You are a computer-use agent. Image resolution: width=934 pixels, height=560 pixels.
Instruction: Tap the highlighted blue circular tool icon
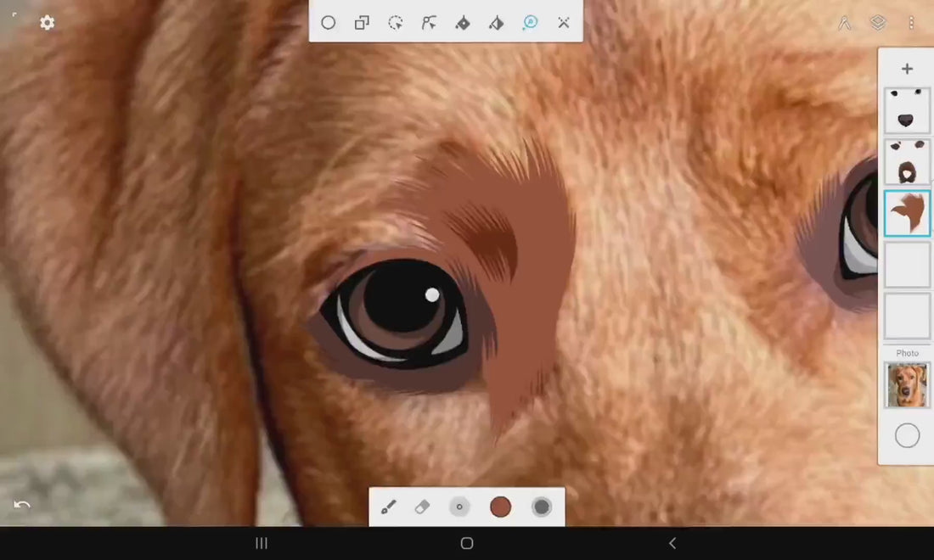point(530,23)
